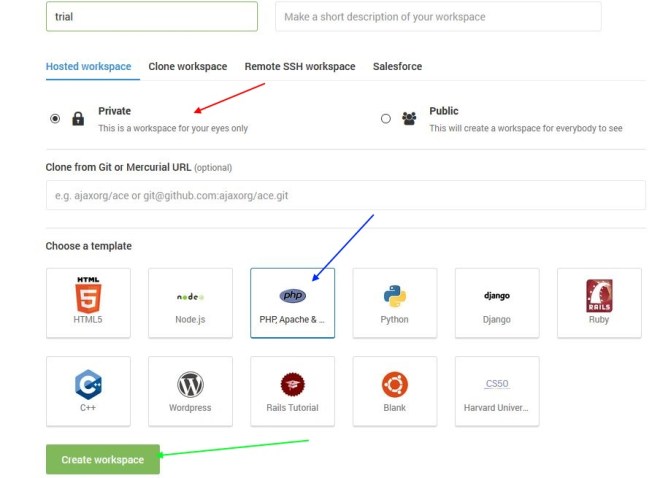660x478 pixels.
Task: Select the HTML5 template icon
Action: (x=88, y=295)
